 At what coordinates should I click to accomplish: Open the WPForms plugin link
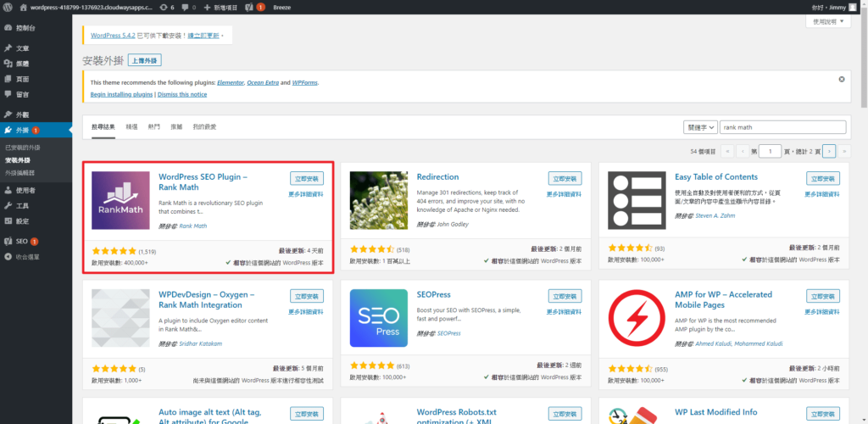coord(305,82)
